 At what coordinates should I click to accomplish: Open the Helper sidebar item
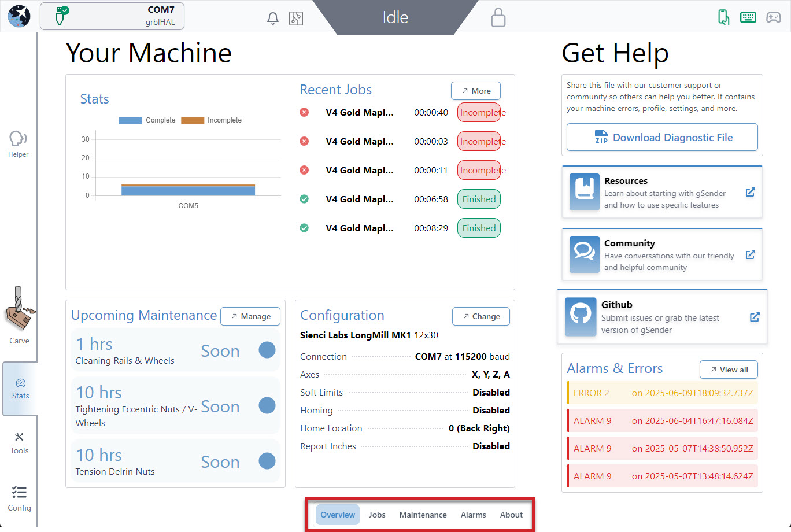(x=19, y=144)
